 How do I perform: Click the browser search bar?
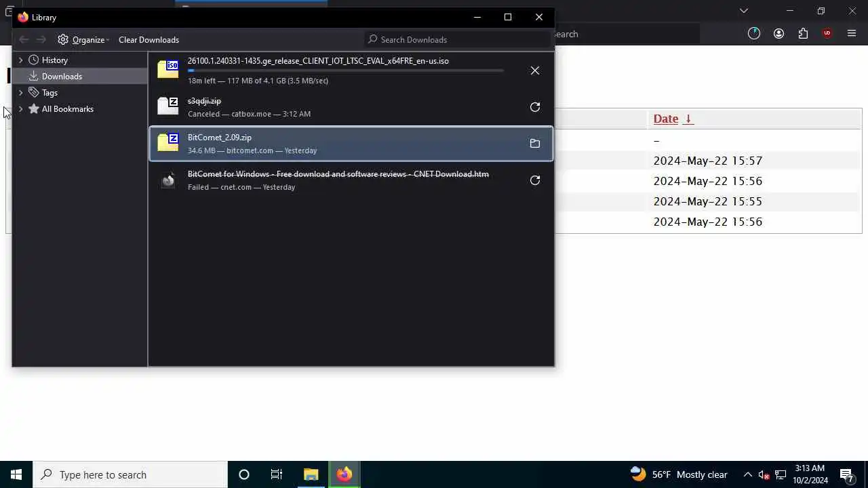tap(627, 34)
